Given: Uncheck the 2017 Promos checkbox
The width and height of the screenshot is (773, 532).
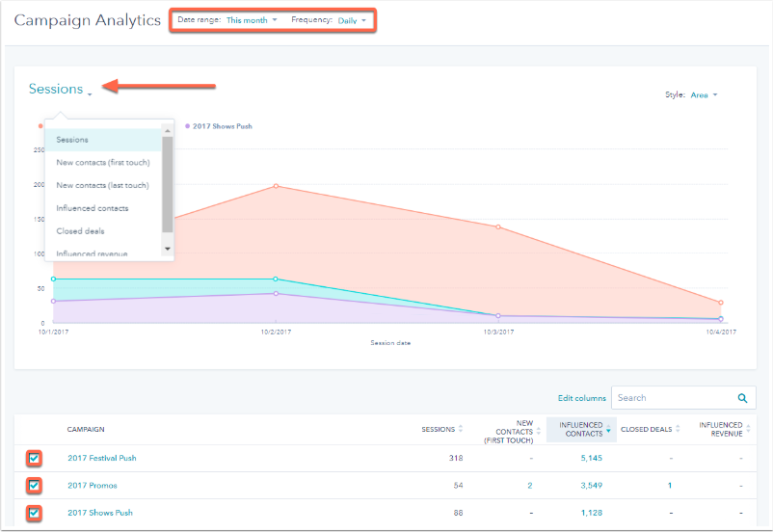Looking at the screenshot, I should click(x=34, y=486).
